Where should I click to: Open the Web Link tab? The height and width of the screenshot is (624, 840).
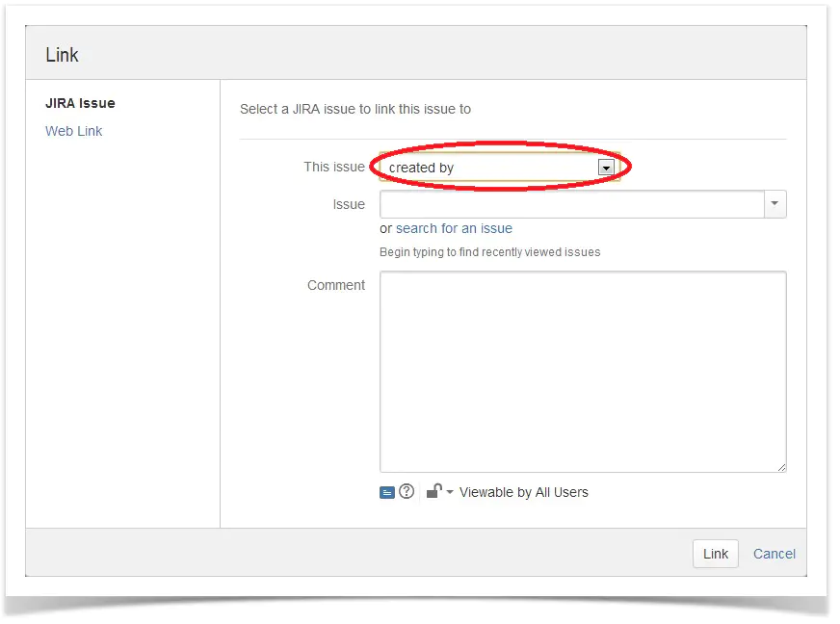[x=73, y=131]
